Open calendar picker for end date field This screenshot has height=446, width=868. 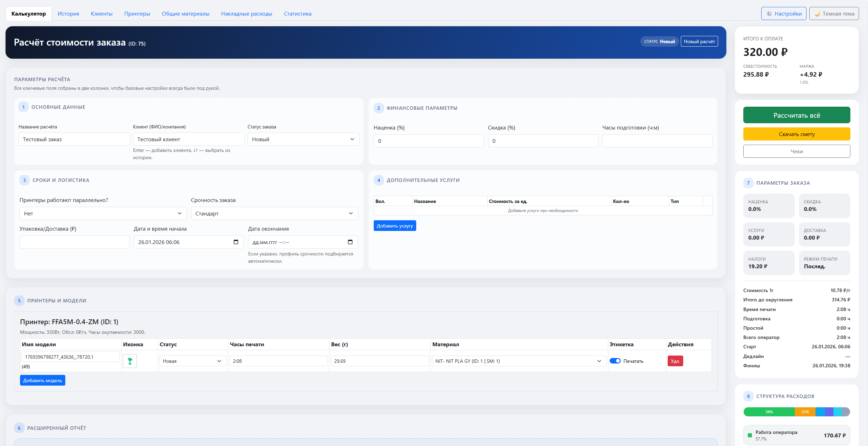[x=350, y=242]
